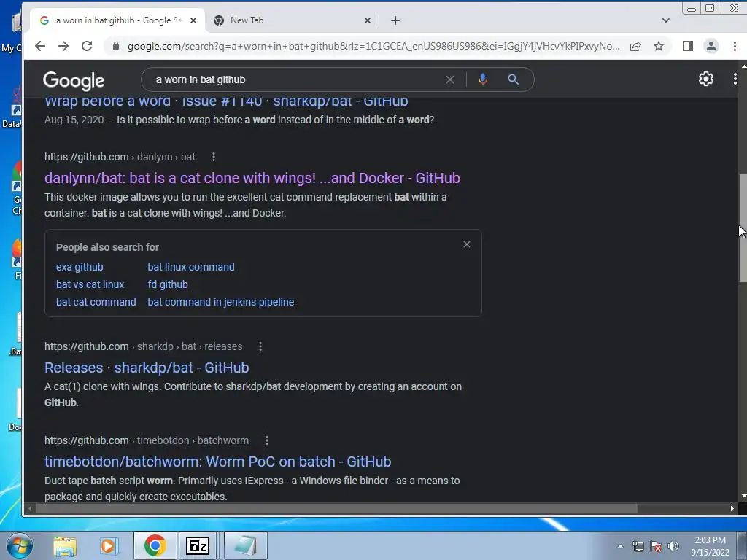Share this page using the address bar share icon
The image size is (747, 560).
click(635, 46)
